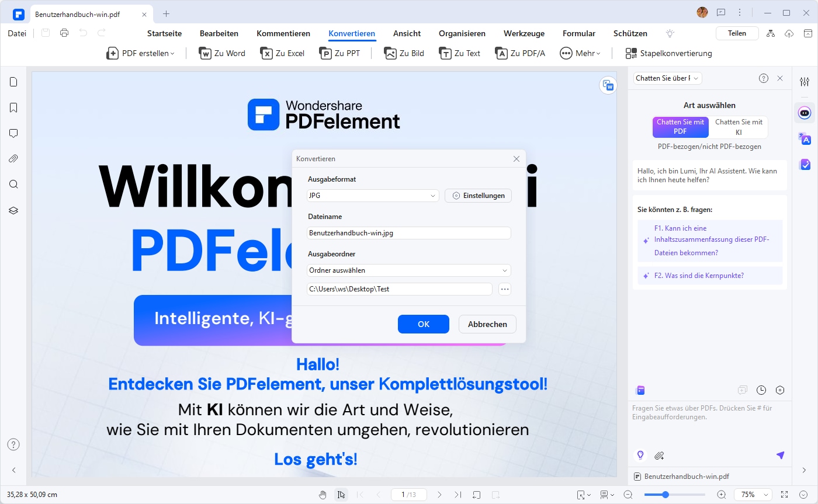Click the print icon in top toolbar
Image resolution: width=818 pixels, height=504 pixels.
pyautogui.click(x=64, y=33)
